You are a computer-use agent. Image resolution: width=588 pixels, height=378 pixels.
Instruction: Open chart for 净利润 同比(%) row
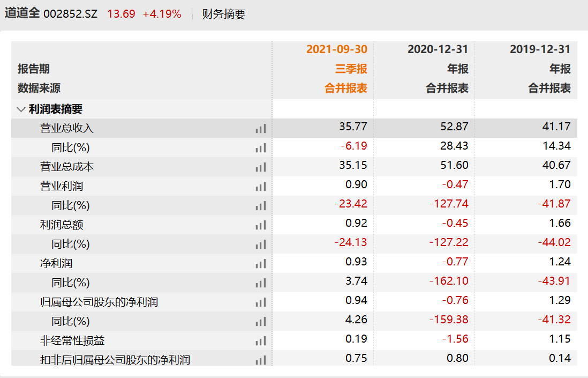pos(261,283)
